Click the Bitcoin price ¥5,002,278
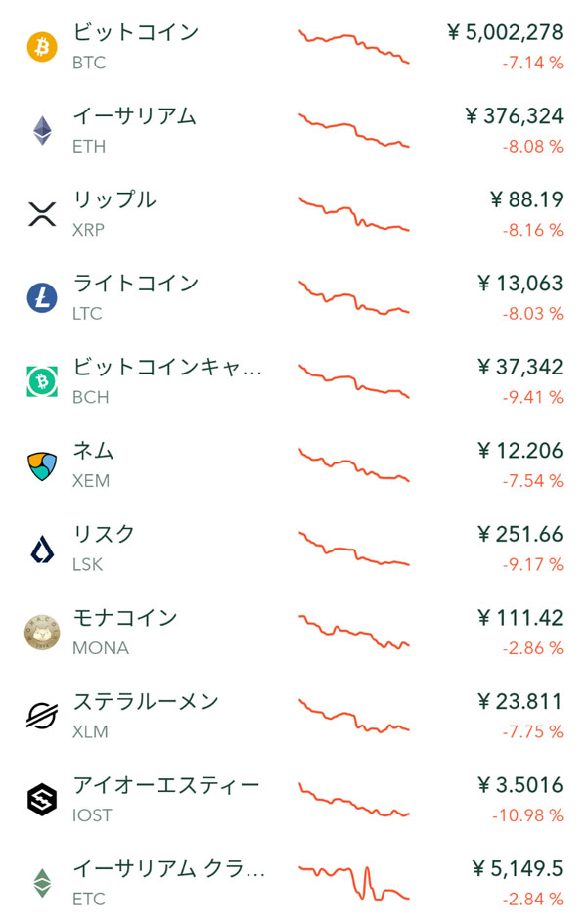Image resolution: width=587 pixels, height=924 pixels. point(505,33)
